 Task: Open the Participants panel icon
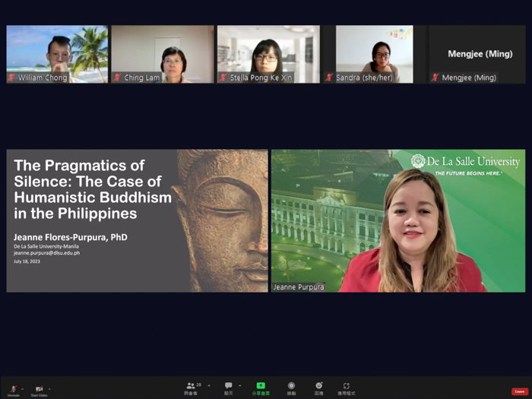coord(191,386)
